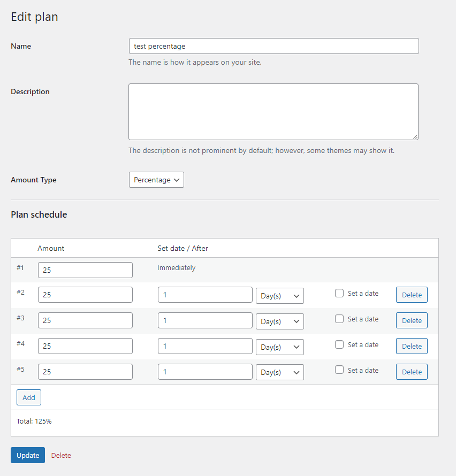Remove payment row #3 with Delete
The width and height of the screenshot is (456, 476).
click(x=412, y=320)
